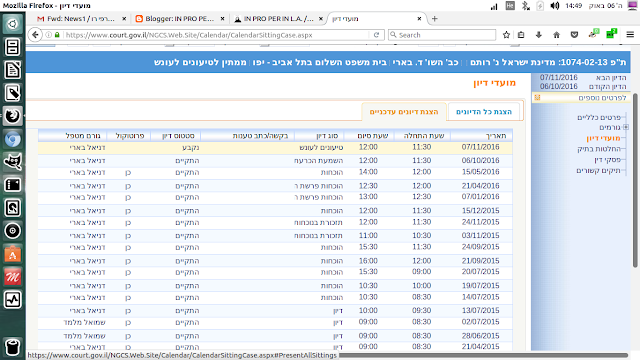Sort by the תאריך column header

[x=481, y=136]
